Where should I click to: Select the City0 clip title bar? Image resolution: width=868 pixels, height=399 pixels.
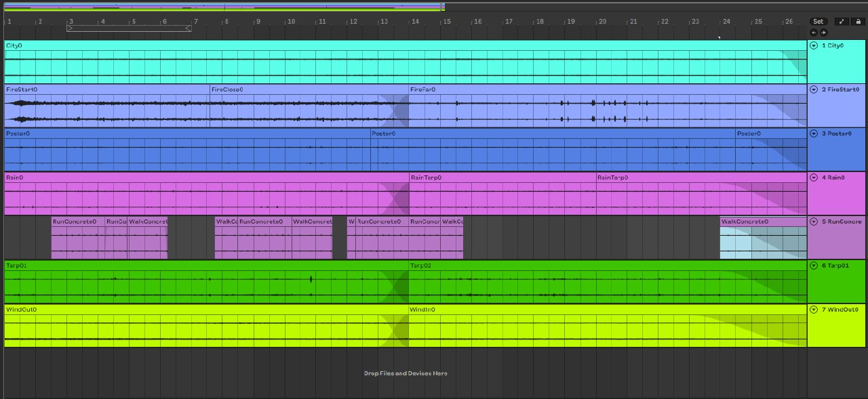[x=406, y=45]
